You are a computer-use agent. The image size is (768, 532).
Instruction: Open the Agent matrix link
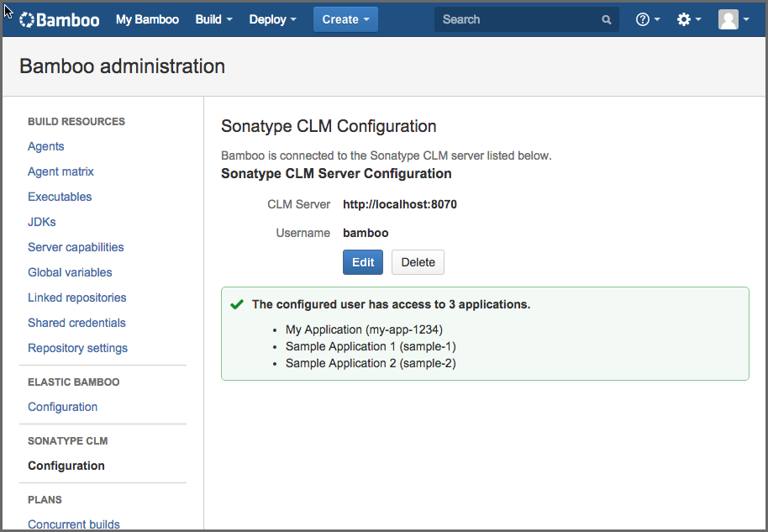[60, 171]
